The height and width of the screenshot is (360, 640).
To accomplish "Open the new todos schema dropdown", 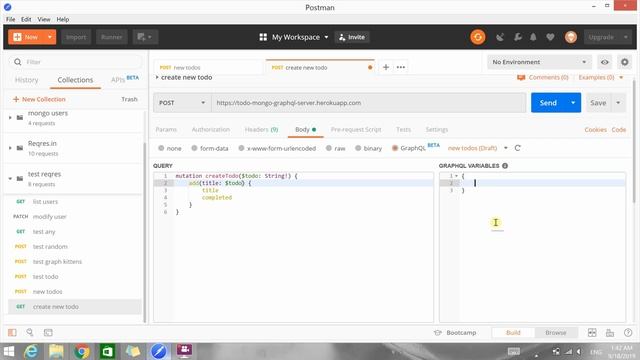I will 506,148.
